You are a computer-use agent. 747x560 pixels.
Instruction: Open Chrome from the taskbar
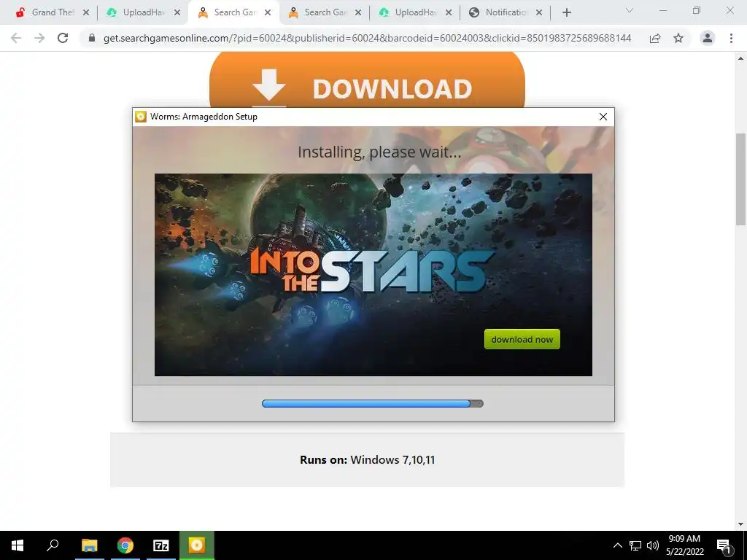click(125, 545)
